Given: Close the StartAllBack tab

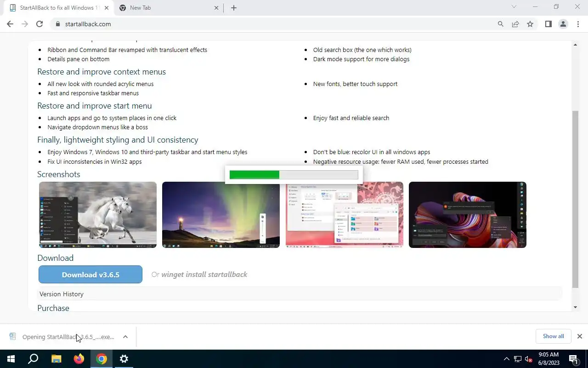Looking at the screenshot, I should [107, 8].
